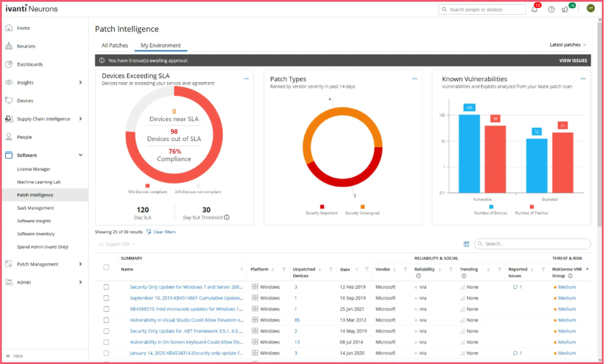Click the Trending column filter icon
Screen dimensions: 605x364
499,269
